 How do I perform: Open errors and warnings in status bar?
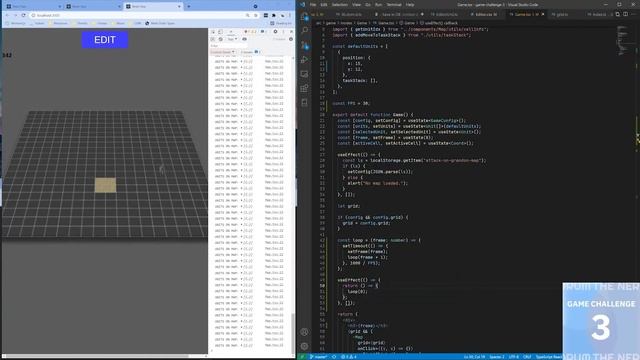[x=349, y=357]
